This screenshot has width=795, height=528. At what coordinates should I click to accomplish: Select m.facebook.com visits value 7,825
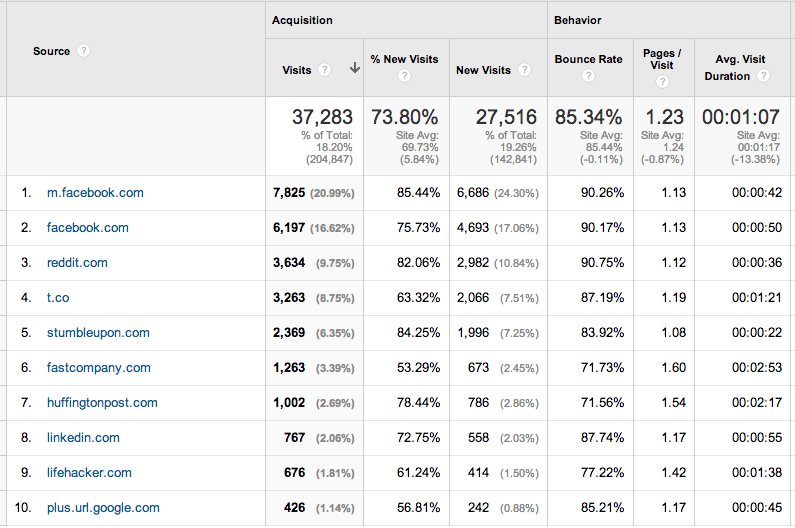(x=289, y=193)
